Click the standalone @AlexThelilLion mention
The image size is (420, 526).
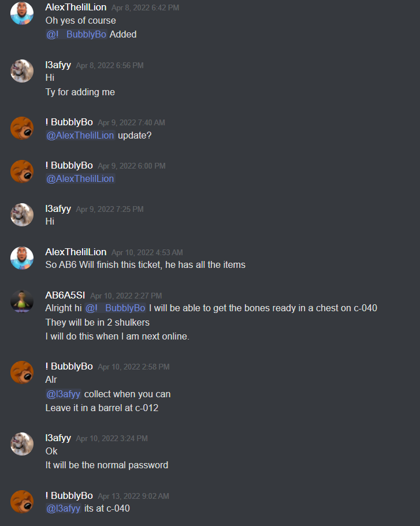pyautogui.click(x=80, y=179)
